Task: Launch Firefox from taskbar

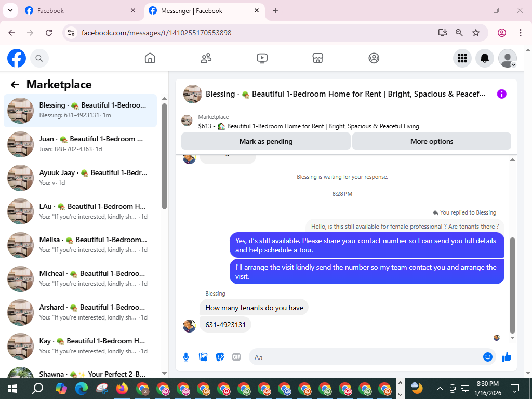Action: [122, 389]
